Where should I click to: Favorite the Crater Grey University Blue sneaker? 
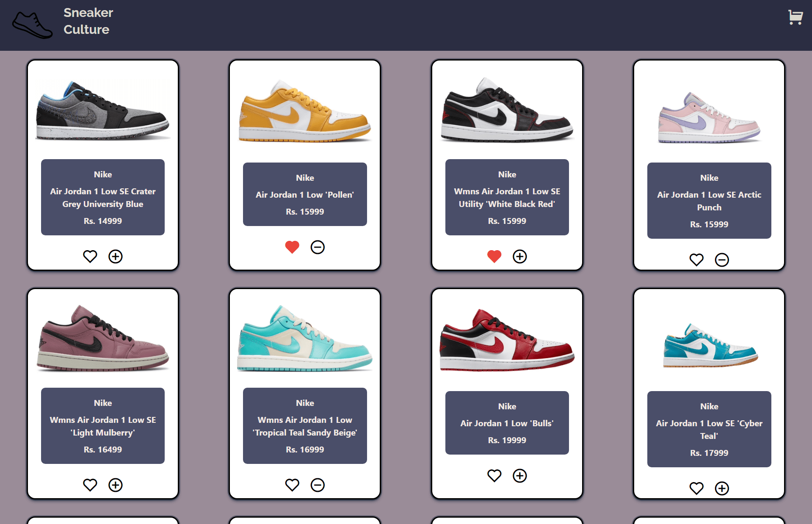[x=90, y=256]
